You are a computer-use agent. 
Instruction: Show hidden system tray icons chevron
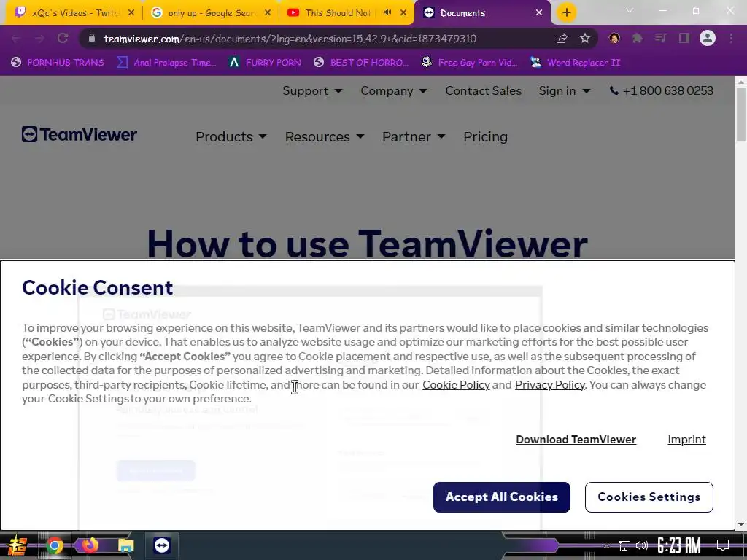click(x=606, y=545)
